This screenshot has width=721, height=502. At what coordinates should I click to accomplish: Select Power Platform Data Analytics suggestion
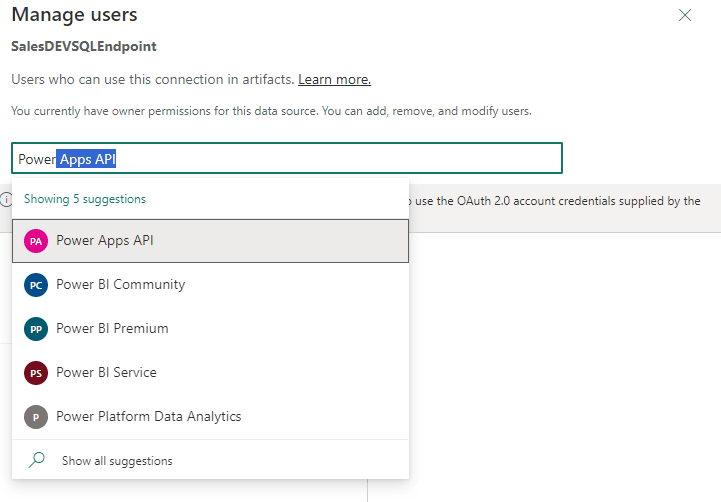pyautogui.click(x=210, y=416)
